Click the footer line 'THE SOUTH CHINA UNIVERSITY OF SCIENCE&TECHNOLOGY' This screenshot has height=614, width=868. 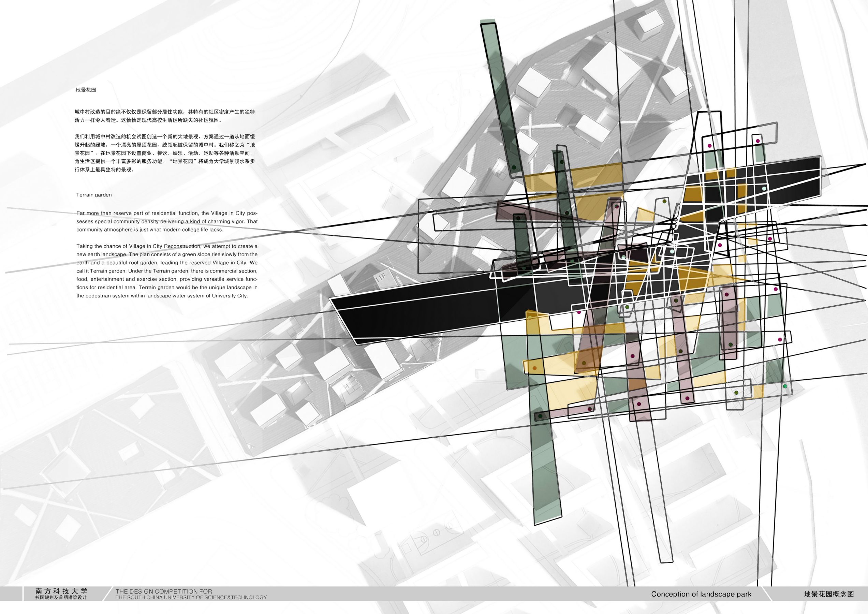(x=191, y=597)
